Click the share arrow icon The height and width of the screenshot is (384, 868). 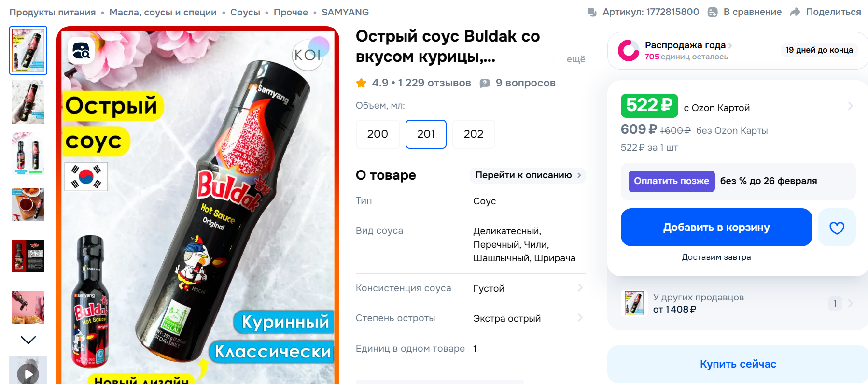pos(795,12)
